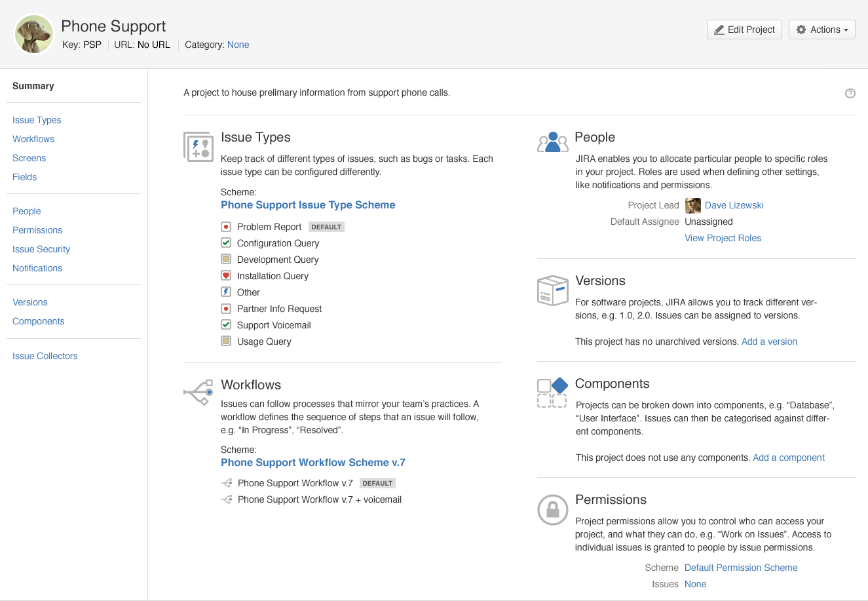Click the Key: PSP text

[82, 45]
